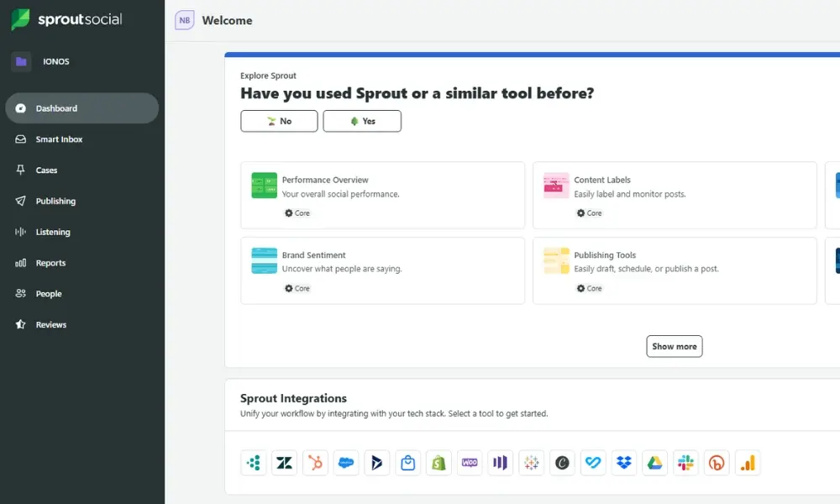Select the Google Analytics integration icon
840x504 pixels.
click(747, 463)
